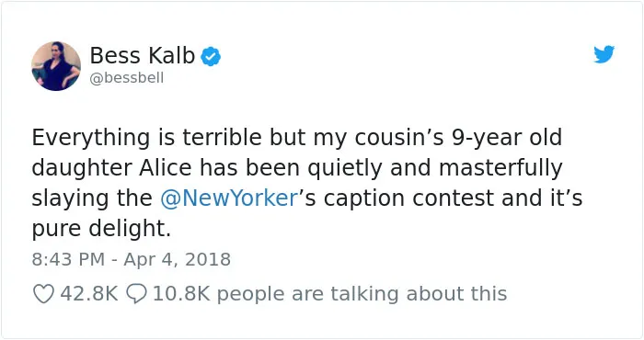Open the 8:43 PM timestamp link
The width and height of the screenshot is (644, 340).
pos(68,260)
